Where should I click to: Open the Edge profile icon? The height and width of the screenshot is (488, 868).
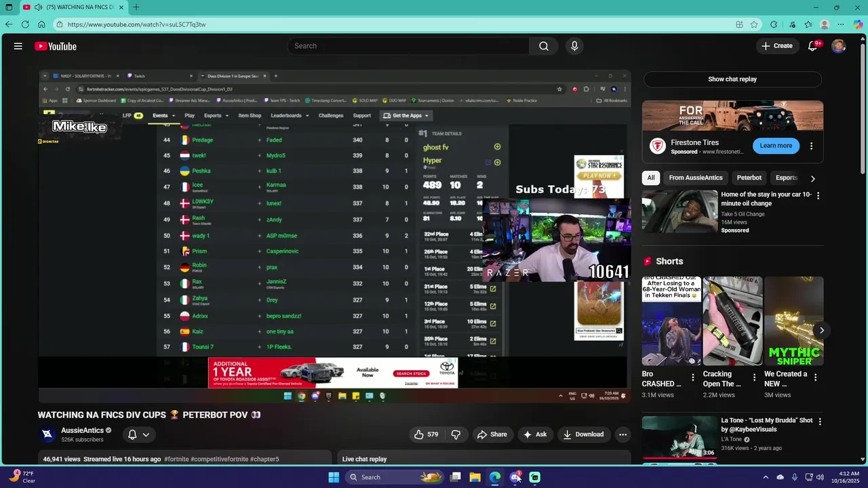[825, 24]
